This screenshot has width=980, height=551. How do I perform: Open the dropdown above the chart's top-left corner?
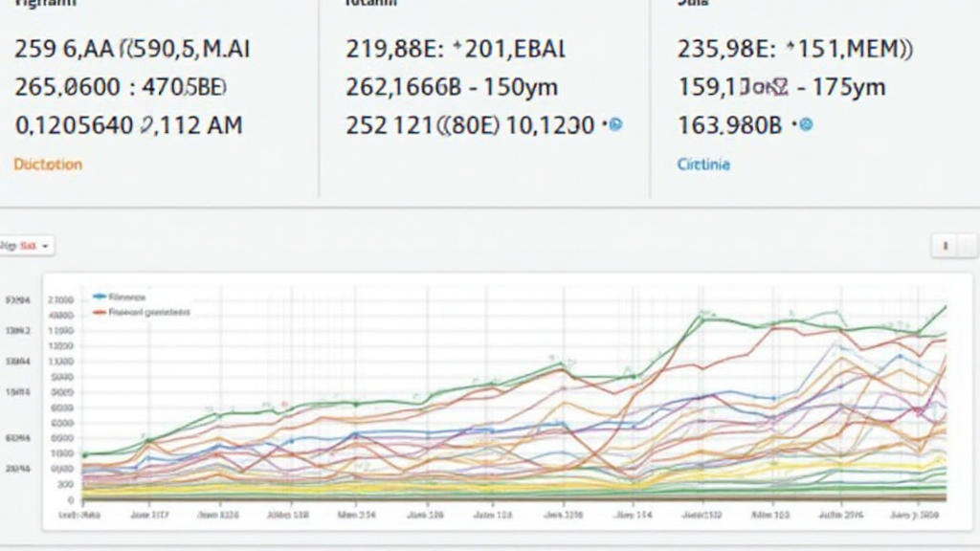click(27, 247)
